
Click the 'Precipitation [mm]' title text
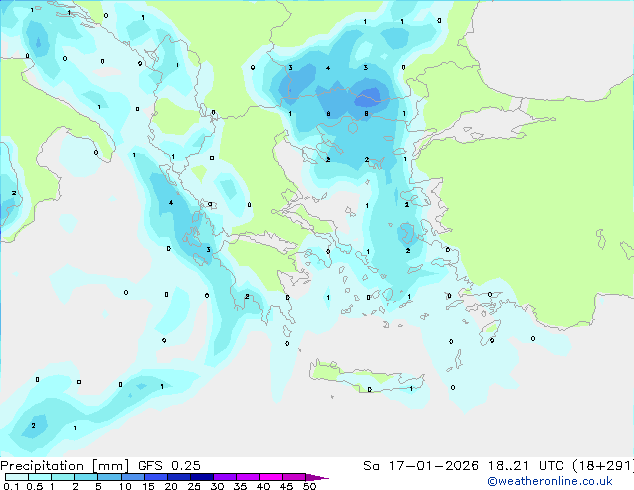tap(65, 466)
